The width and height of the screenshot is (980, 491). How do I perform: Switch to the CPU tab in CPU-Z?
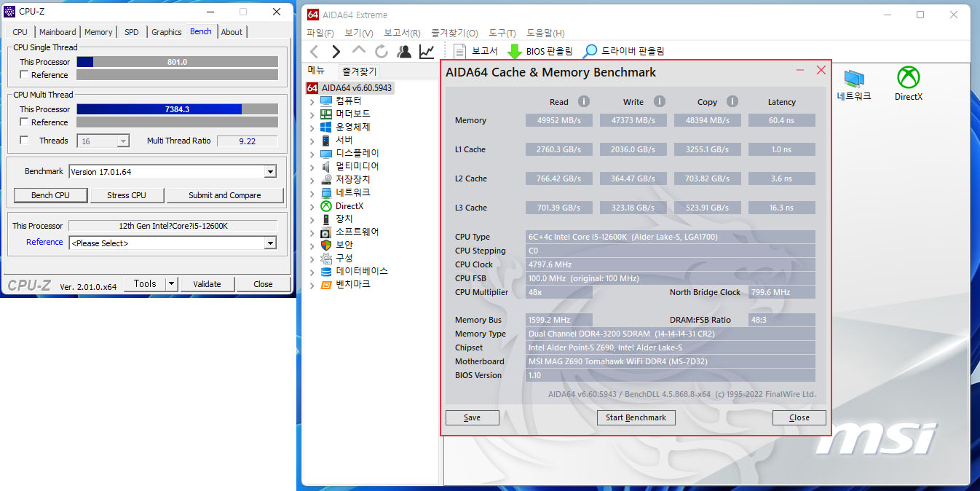pos(20,32)
